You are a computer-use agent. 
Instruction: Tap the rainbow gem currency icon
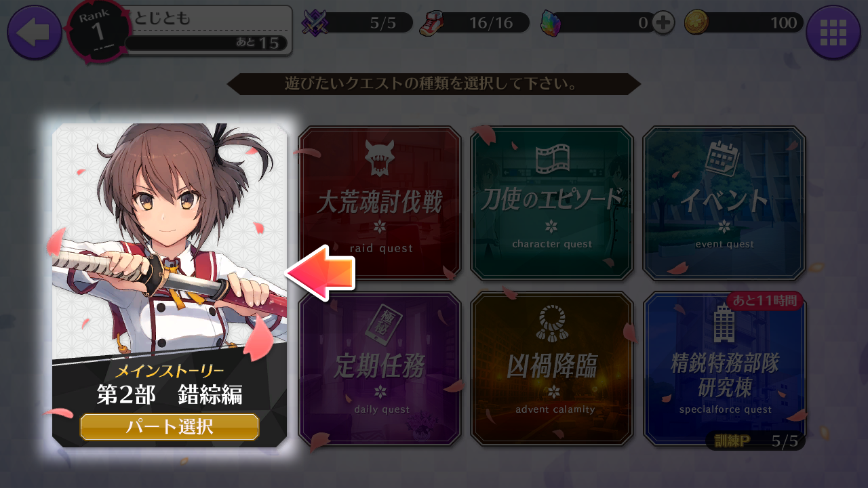551,23
